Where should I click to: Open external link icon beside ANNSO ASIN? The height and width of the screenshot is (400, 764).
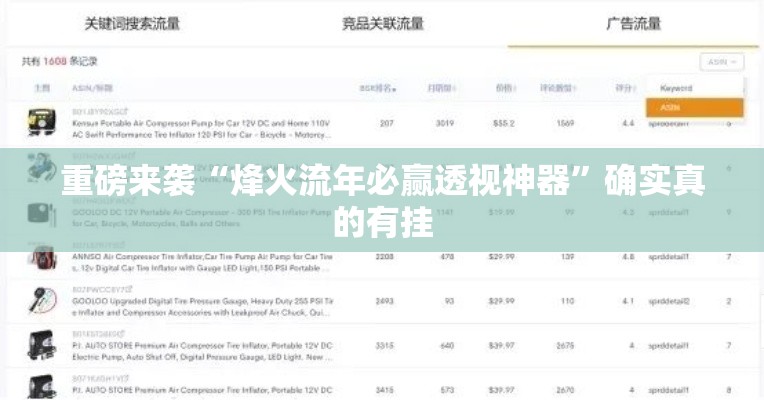122,245
